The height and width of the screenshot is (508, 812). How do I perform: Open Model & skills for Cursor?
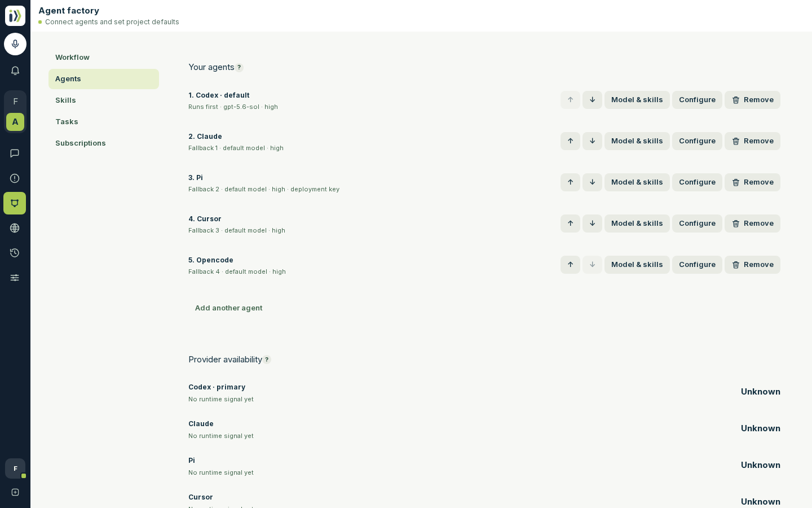(x=637, y=224)
